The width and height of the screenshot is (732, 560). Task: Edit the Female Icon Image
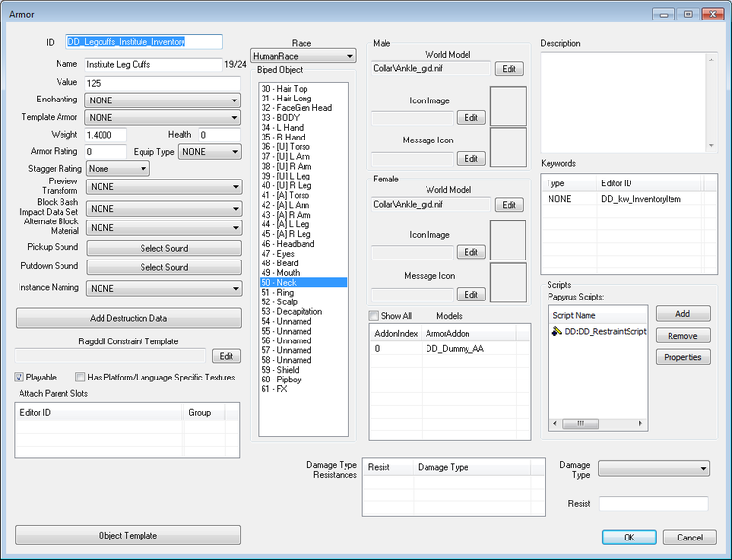tap(470, 252)
